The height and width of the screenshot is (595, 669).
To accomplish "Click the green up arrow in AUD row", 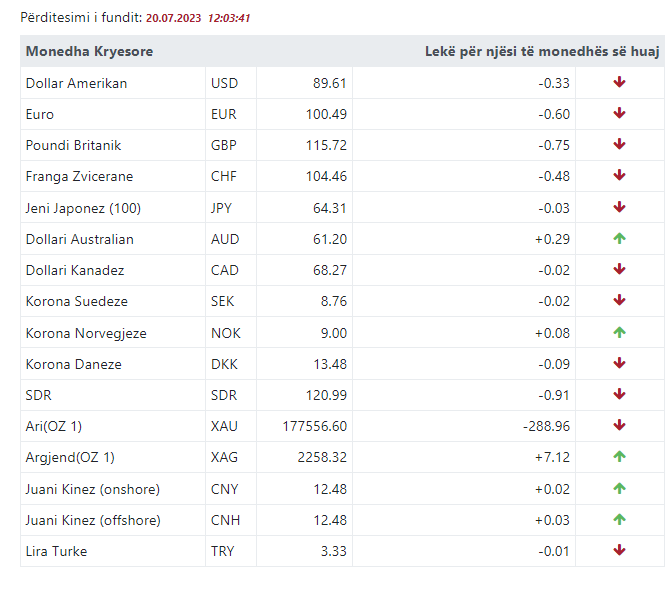I will (619, 239).
